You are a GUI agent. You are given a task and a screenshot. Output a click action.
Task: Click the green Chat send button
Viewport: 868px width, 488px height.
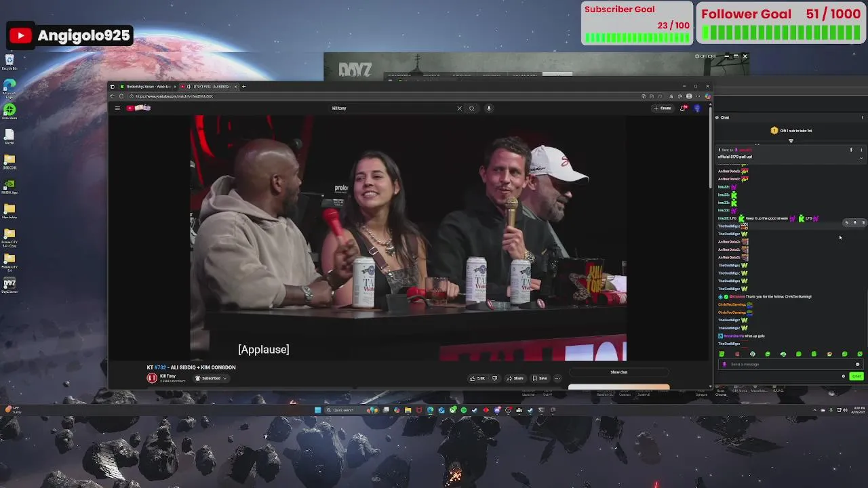pyautogui.click(x=856, y=376)
